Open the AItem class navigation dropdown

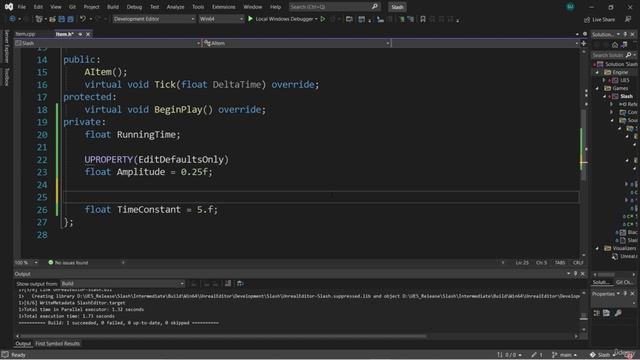(x=297, y=43)
